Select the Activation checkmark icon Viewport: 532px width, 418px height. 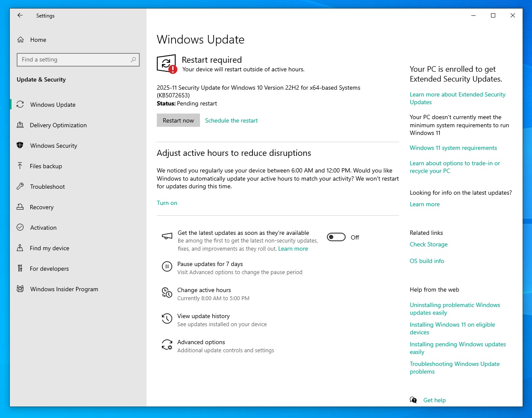pos(20,228)
